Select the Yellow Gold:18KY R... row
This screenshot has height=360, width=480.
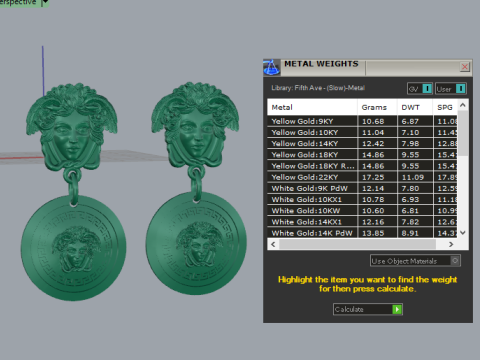tap(362, 166)
